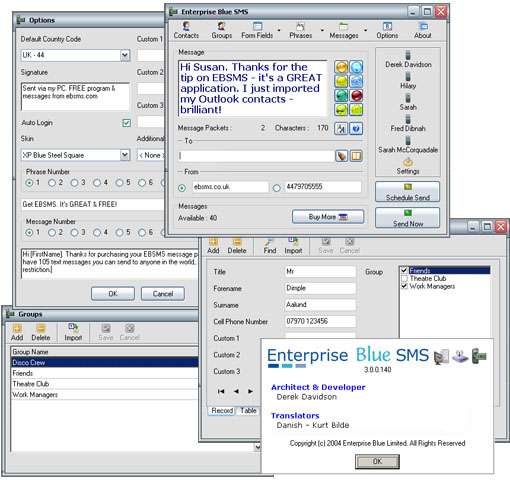Viewport: 510px width, 480px height.
Task: Insert the yellow neutral-face emoticon
Action: click(x=341, y=81)
